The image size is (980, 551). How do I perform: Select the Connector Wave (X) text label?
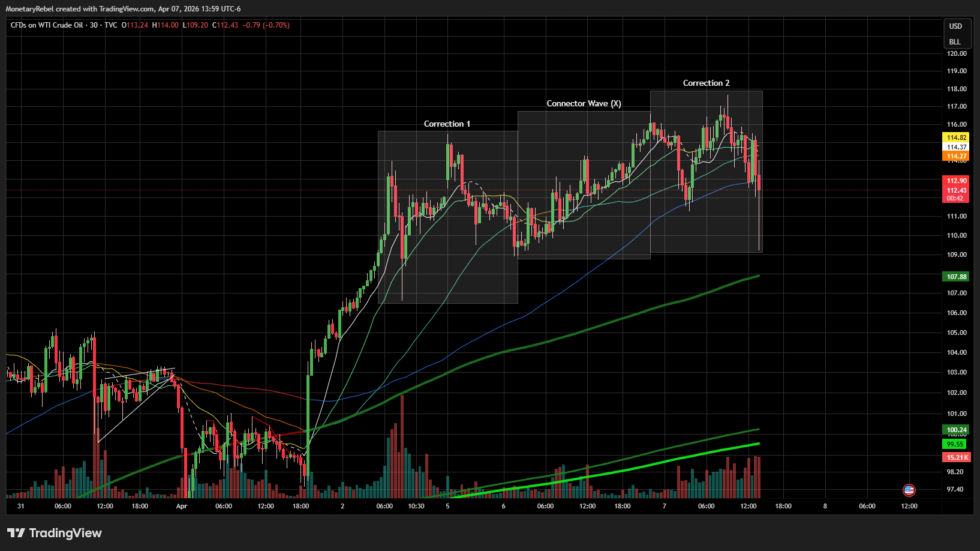[584, 103]
